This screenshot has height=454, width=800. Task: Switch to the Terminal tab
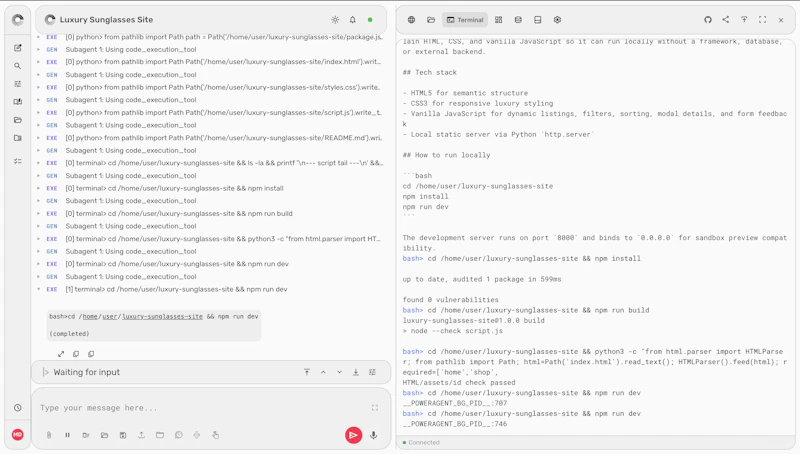coord(465,20)
